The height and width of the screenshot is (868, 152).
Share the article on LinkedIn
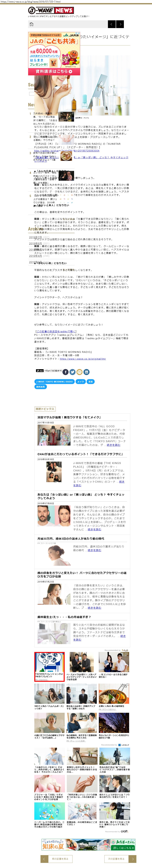pyautogui.click(x=86, y=372)
